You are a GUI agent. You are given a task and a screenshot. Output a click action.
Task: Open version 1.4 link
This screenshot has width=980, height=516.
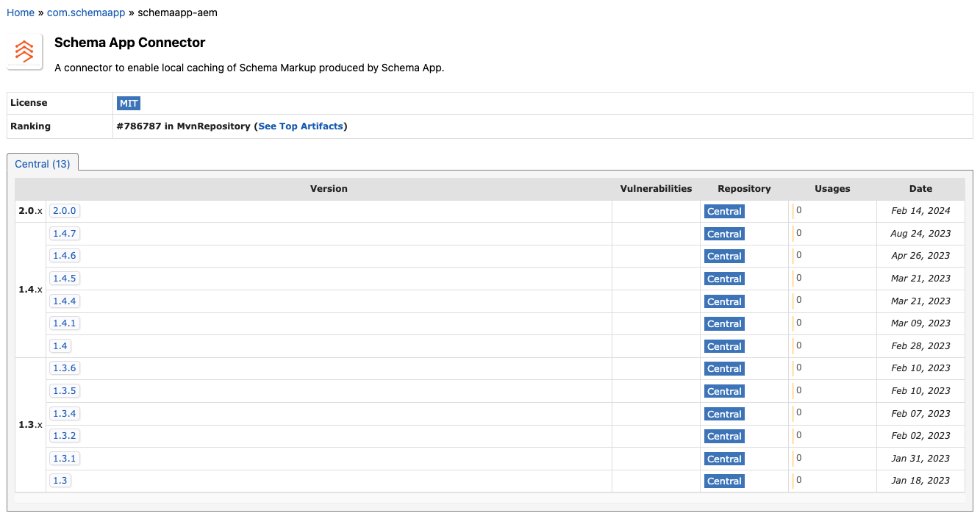60,346
